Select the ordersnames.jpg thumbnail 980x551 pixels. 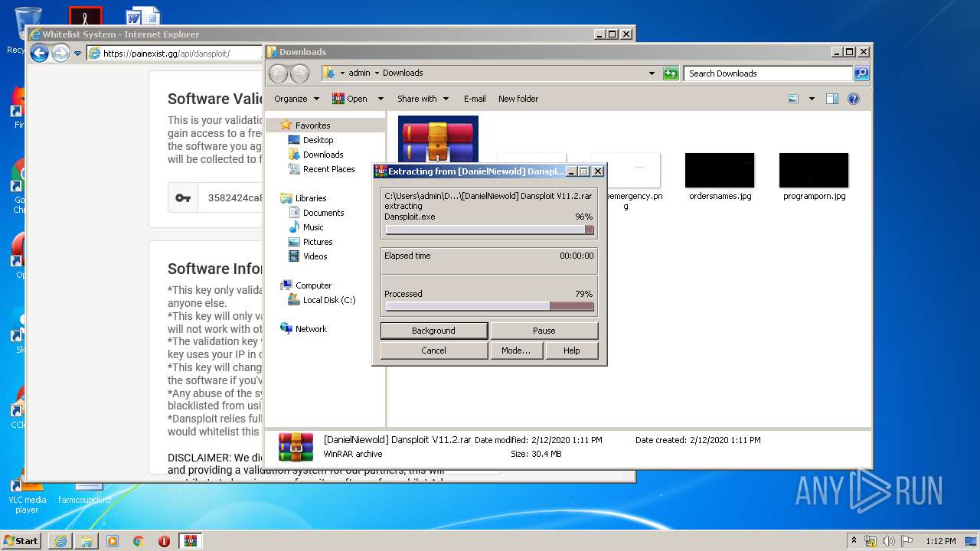[x=720, y=170]
